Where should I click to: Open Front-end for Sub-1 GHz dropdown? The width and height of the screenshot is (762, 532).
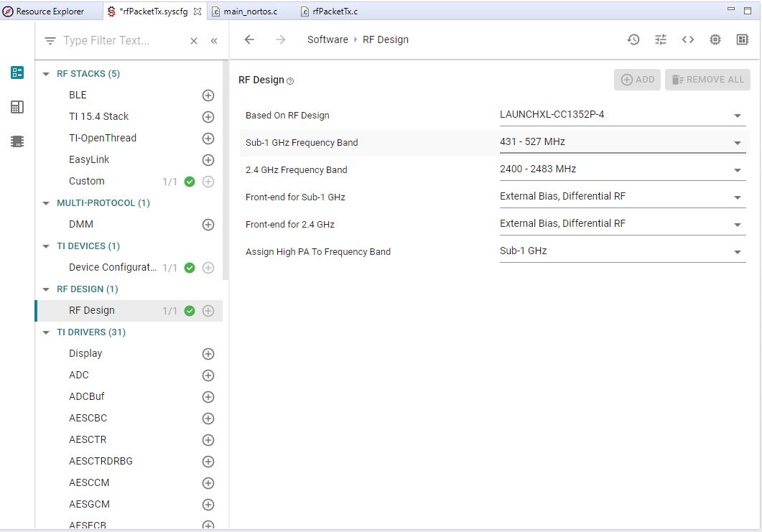coord(623,197)
